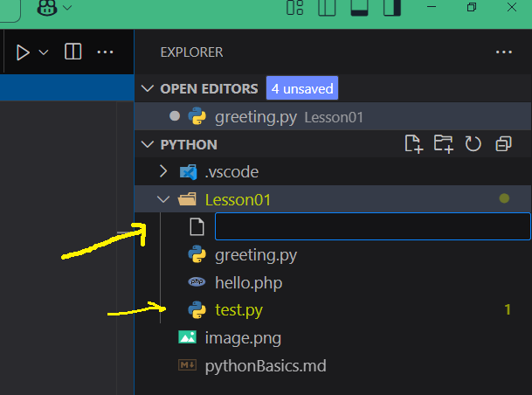Collapse all folders in Explorer
This screenshot has height=395, width=532.
503,144
